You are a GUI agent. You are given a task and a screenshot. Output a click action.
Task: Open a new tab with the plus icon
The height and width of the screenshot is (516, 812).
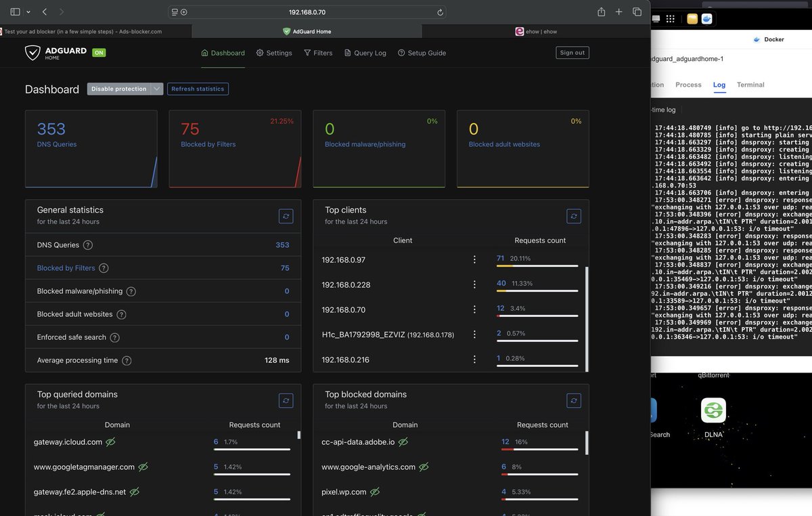point(618,12)
